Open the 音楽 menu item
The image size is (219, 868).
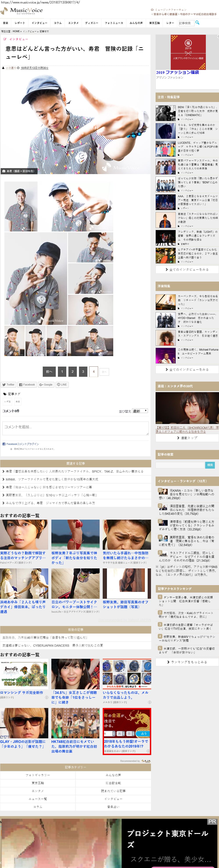click(6, 23)
